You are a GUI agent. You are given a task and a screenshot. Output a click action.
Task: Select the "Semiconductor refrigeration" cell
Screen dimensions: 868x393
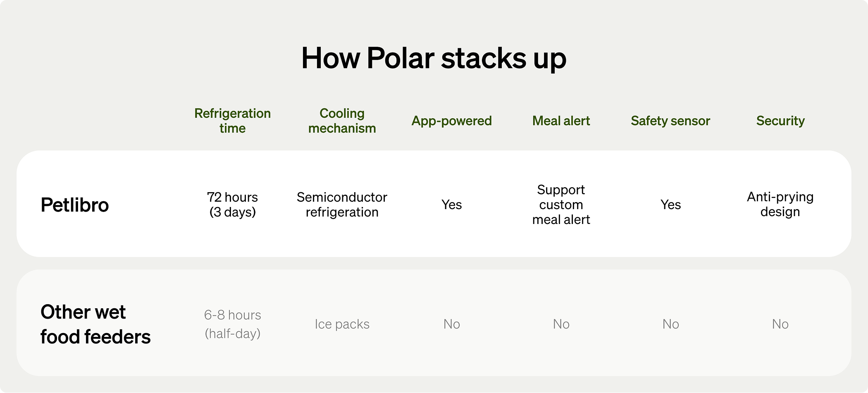[x=342, y=205]
